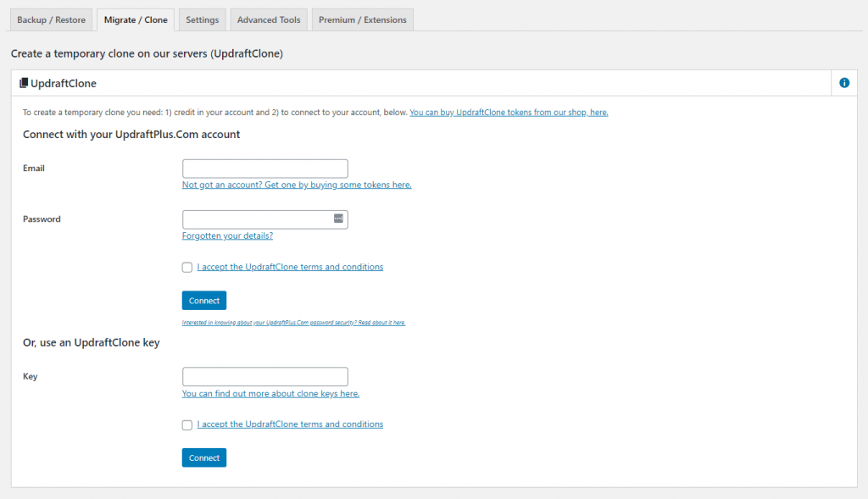Accept terms checkbox under the Password field
Image resolution: width=868 pixels, height=499 pixels.
click(x=187, y=268)
